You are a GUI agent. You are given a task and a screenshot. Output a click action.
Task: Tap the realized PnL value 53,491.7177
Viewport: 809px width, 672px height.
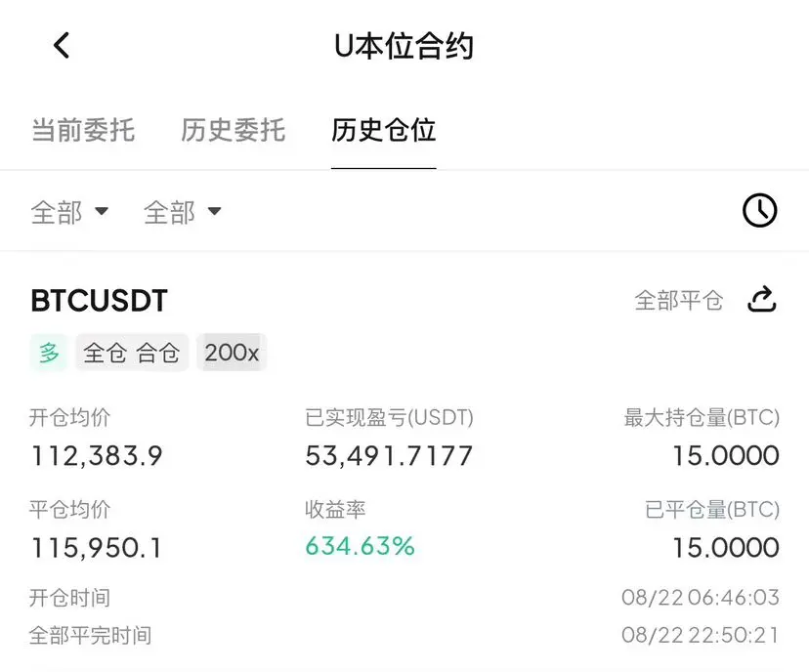coord(389,456)
